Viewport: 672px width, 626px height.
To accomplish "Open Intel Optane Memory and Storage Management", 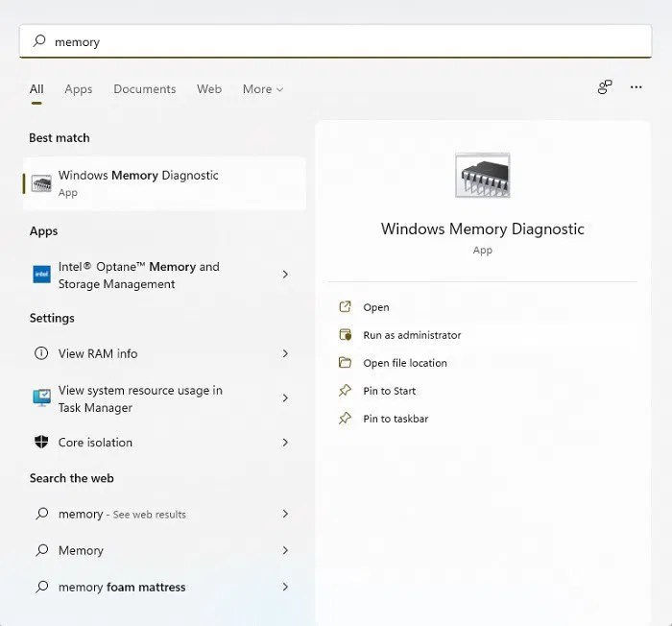I will 164,275.
